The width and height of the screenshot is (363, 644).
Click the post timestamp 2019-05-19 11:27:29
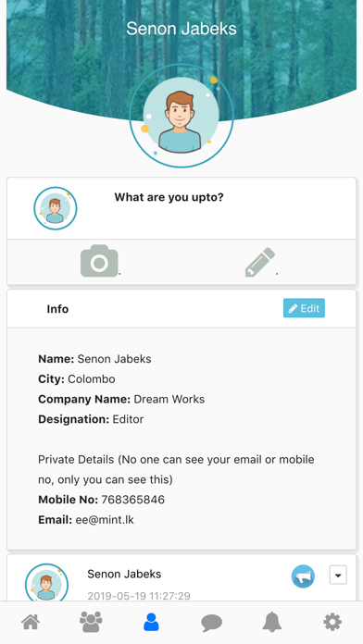[x=139, y=596]
